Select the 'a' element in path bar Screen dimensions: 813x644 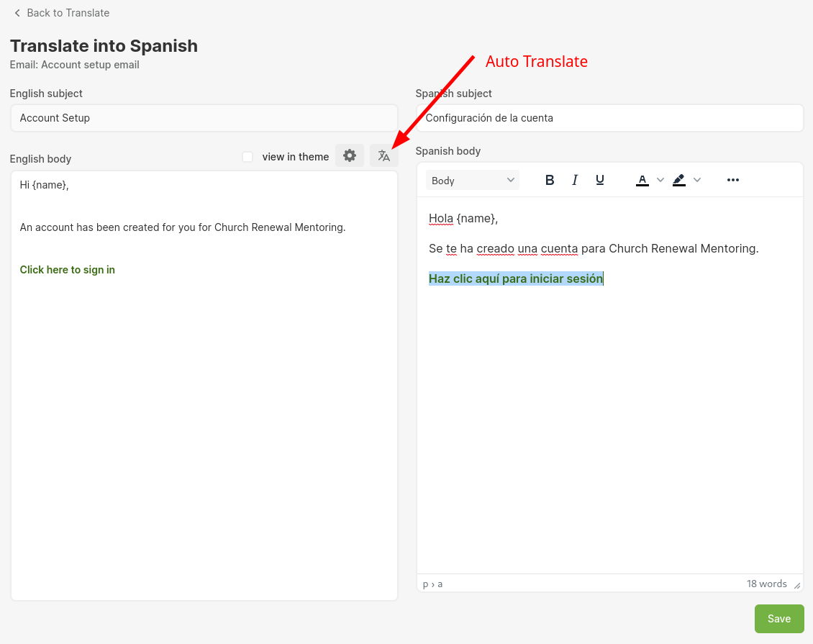click(440, 584)
